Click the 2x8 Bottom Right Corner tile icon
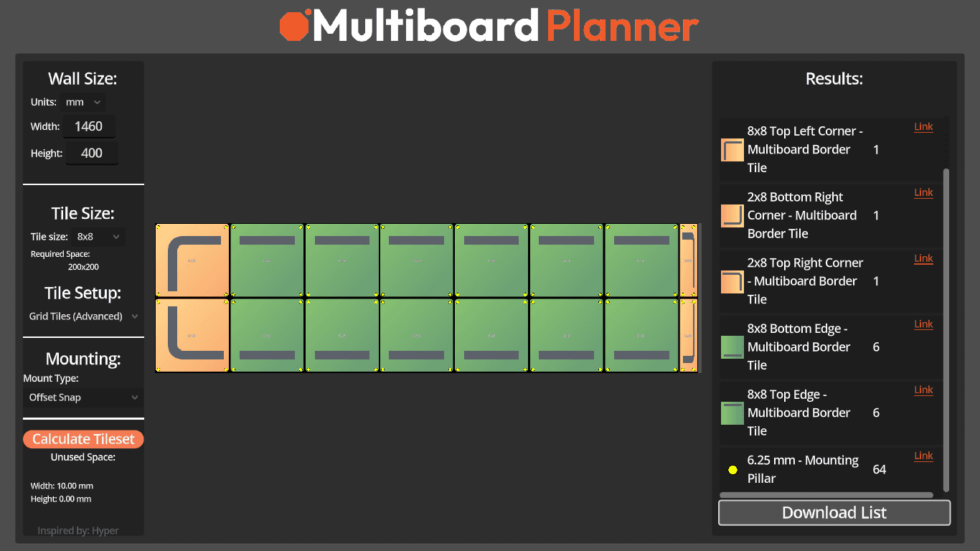 (732, 216)
